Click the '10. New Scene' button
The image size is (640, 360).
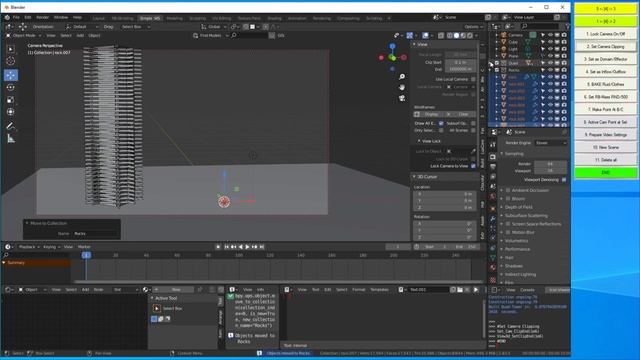(x=606, y=147)
